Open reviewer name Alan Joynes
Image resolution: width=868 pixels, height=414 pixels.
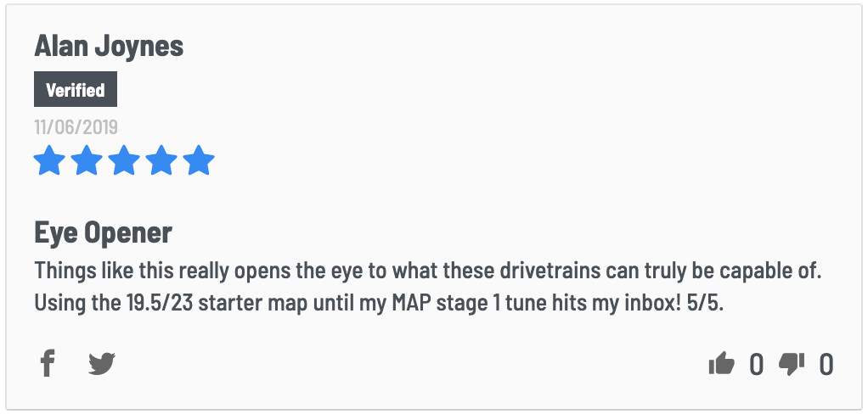click(109, 46)
